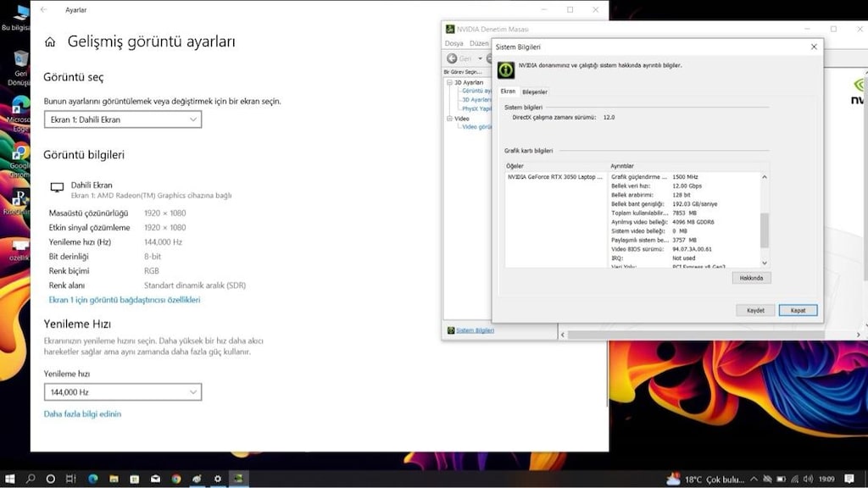Image resolution: width=868 pixels, height=488 pixels.
Task: Open File Explorer from taskbar
Action: coord(114,479)
